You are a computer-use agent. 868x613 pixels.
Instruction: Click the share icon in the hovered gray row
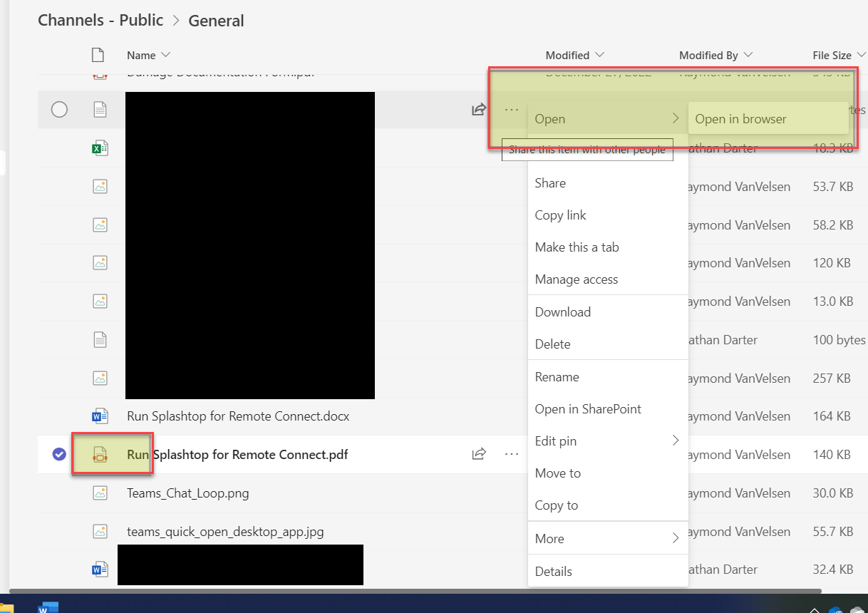pyautogui.click(x=479, y=109)
